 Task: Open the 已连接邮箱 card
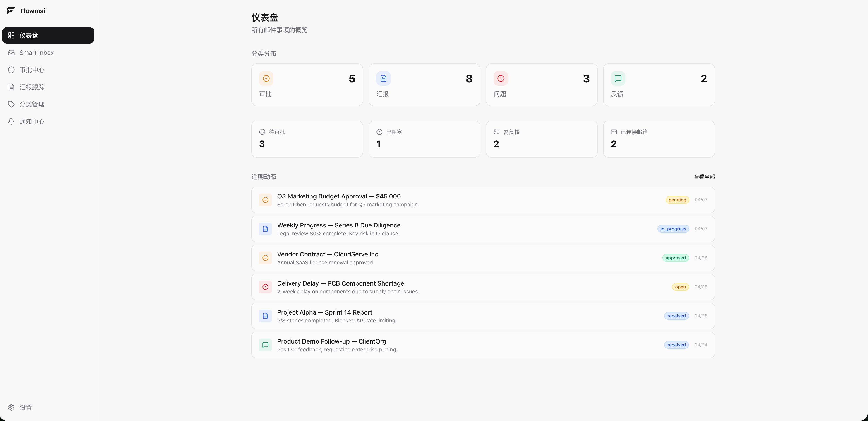pos(658,139)
